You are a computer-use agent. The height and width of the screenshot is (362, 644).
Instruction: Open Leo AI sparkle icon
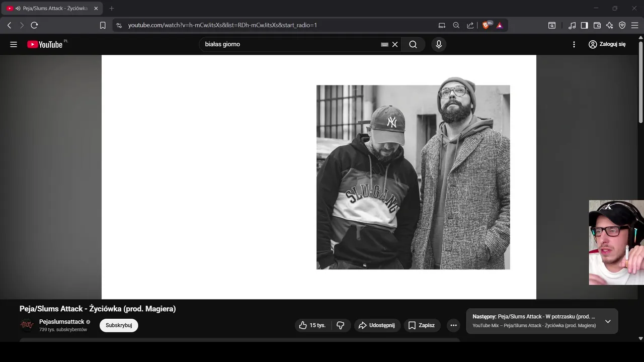609,25
